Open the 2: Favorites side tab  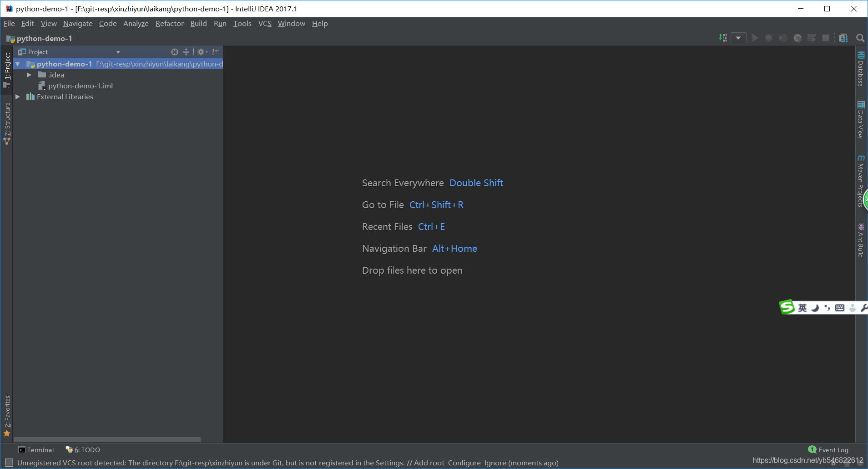coord(7,416)
